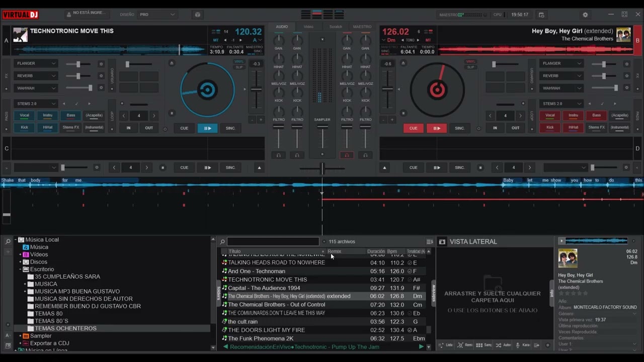Click the calendar icon next to clock
Image resolution: width=644 pixels, height=362 pixels.
(541, 15)
